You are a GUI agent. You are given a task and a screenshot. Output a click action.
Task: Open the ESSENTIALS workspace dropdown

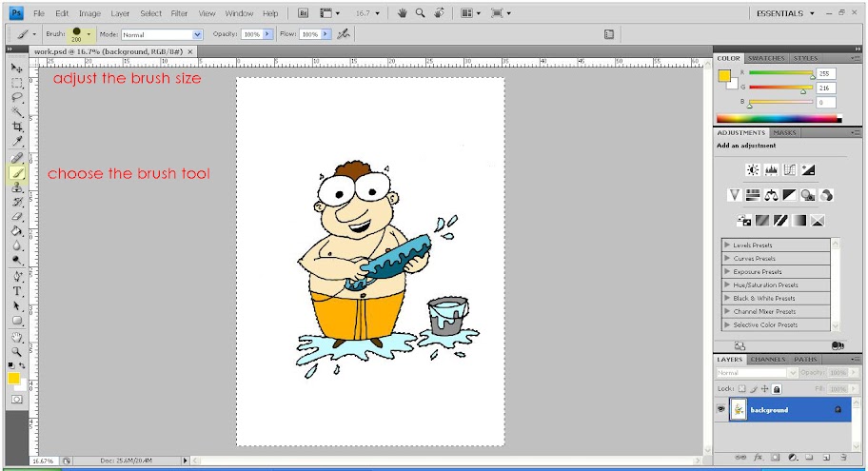(785, 13)
